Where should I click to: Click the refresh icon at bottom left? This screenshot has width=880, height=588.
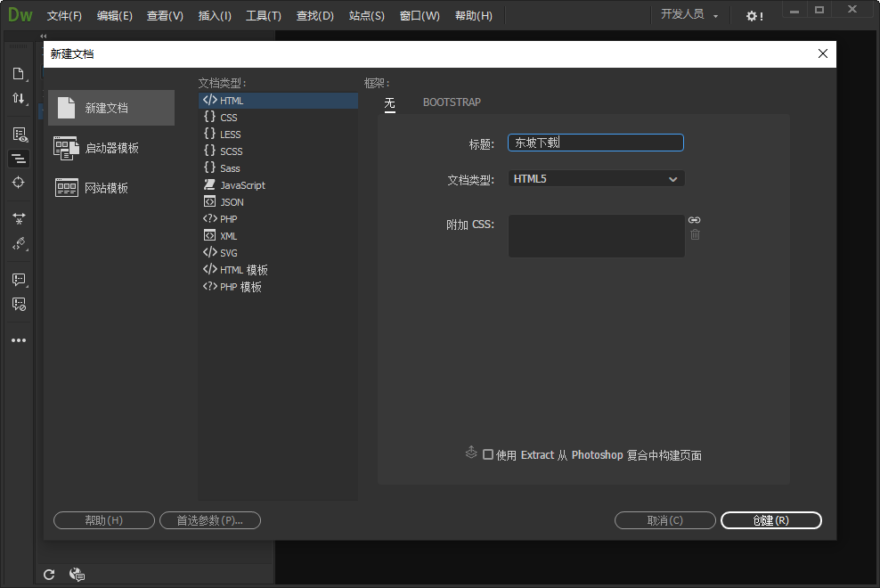point(49,575)
